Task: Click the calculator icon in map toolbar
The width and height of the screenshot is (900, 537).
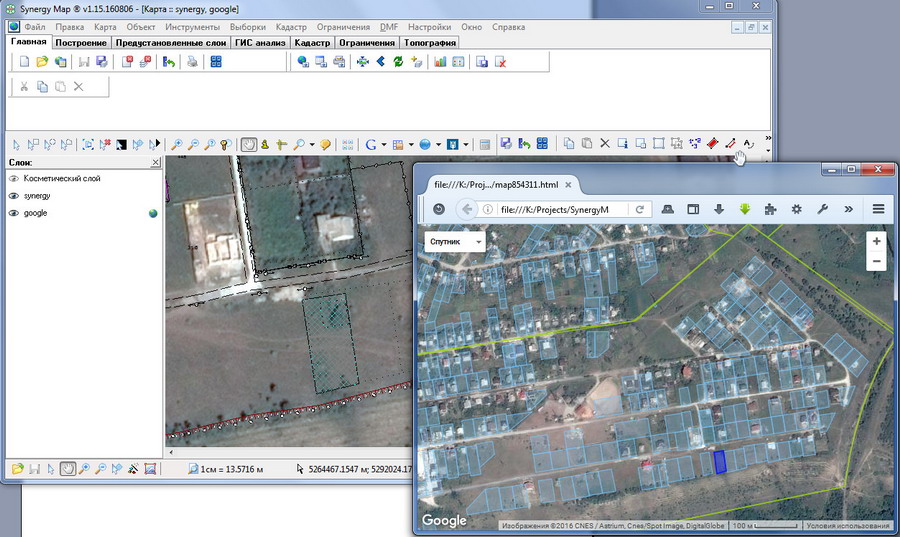Action: pyautogui.click(x=485, y=144)
